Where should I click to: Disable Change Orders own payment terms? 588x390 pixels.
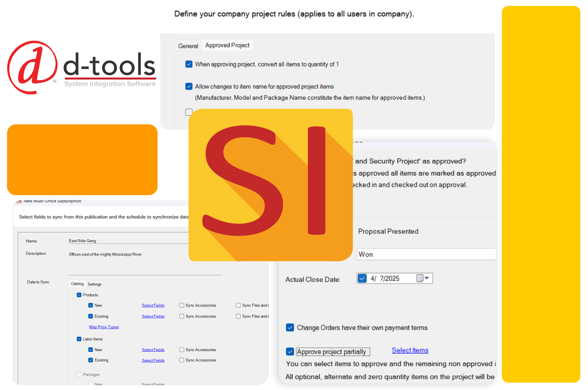(290, 327)
